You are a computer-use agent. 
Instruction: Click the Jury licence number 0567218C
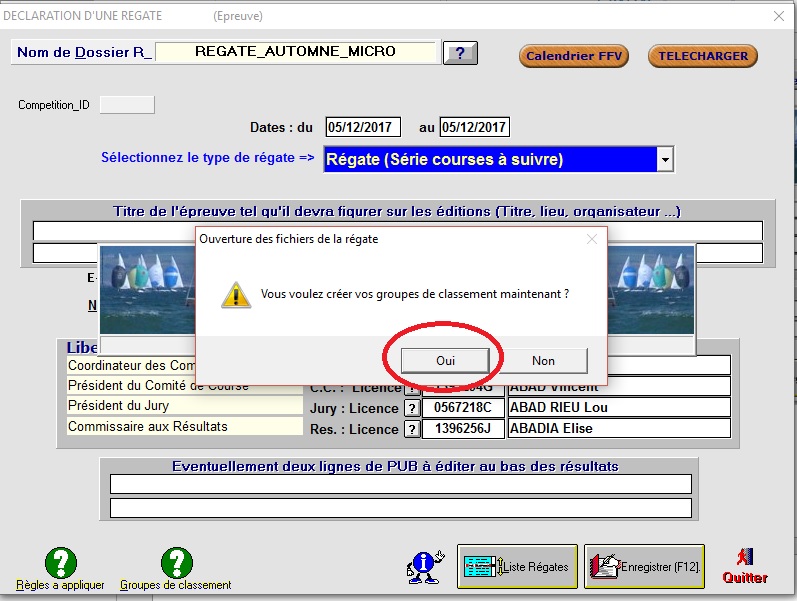click(x=463, y=407)
